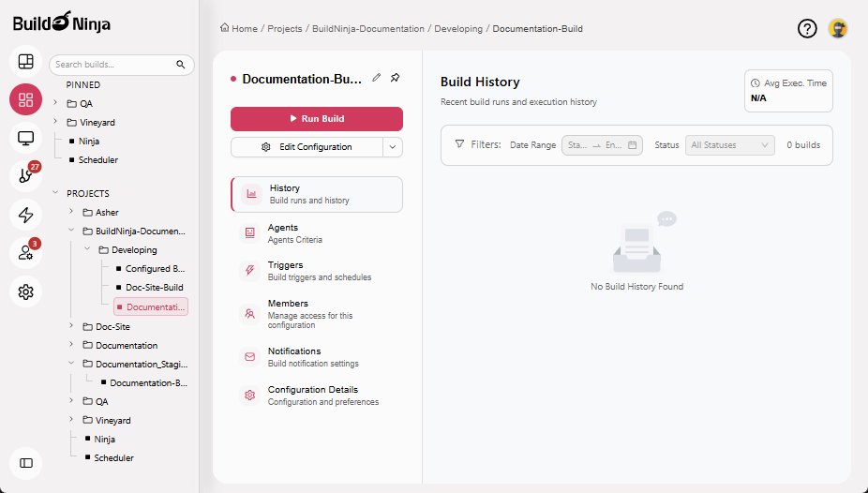Click the filter funnel icon
The width and height of the screenshot is (868, 493).
point(459,143)
